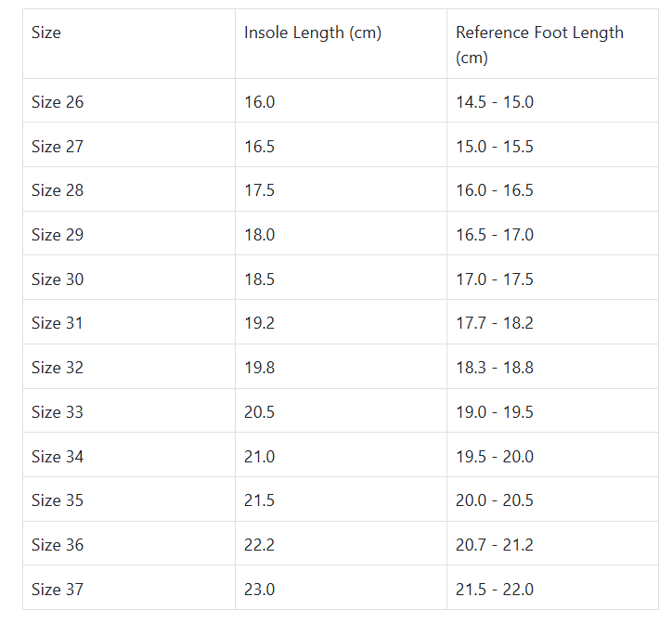This screenshot has height=623, width=672.
Task: Select the 19.8 insole length cell
Action: click(x=260, y=368)
